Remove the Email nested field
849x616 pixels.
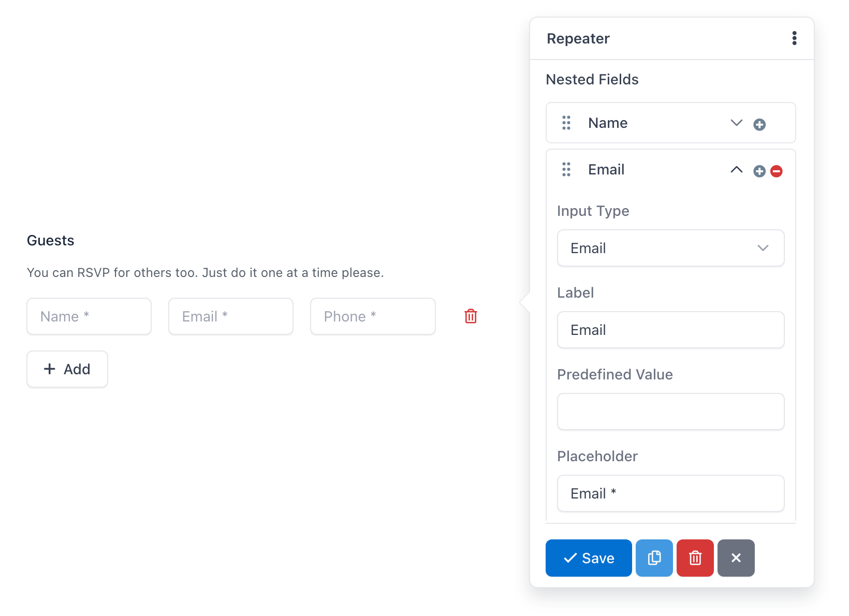click(x=777, y=171)
